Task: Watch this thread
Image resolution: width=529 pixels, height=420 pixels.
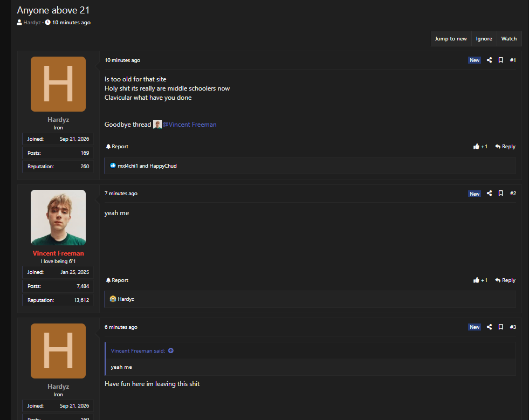Action: [509, 39]
